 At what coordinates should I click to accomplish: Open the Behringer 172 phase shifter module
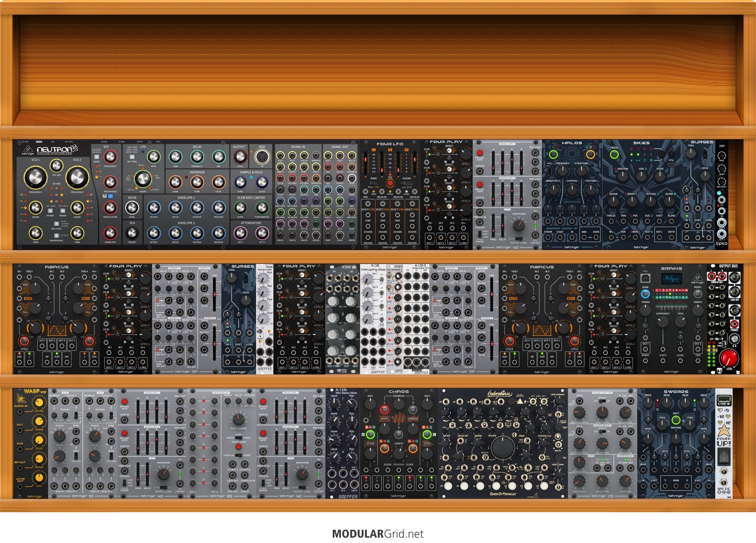pyautogui.click(x=602, y=444)
